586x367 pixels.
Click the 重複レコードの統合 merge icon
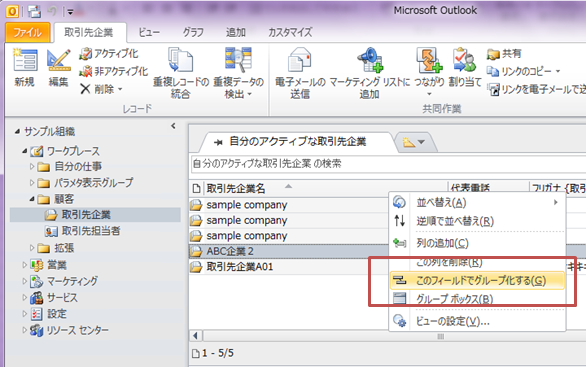181,60
